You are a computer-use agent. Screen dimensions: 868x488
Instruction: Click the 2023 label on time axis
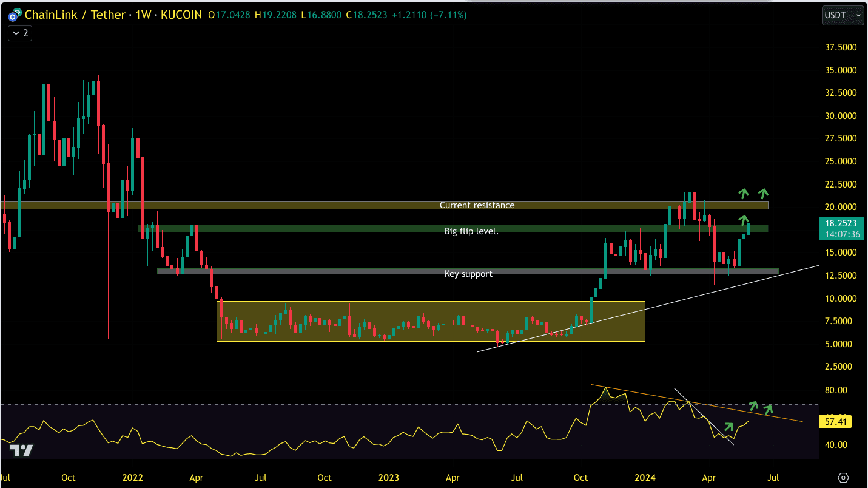(x=389, y=478)
